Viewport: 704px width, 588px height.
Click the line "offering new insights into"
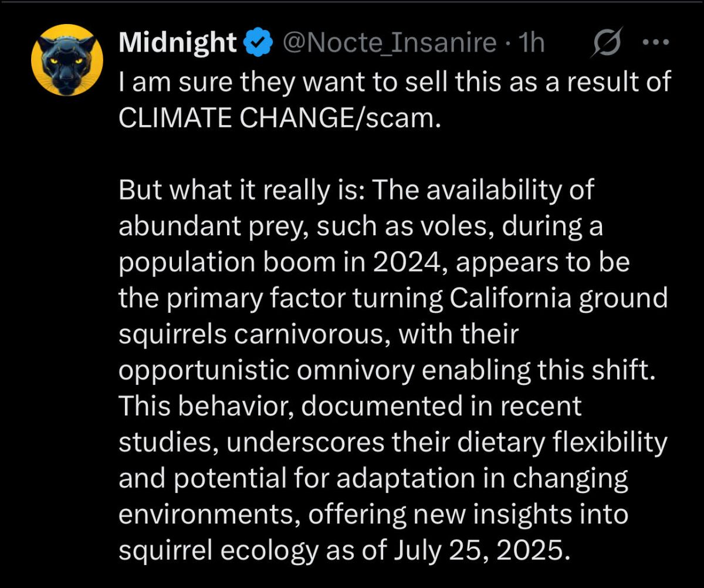click(373, 516)
